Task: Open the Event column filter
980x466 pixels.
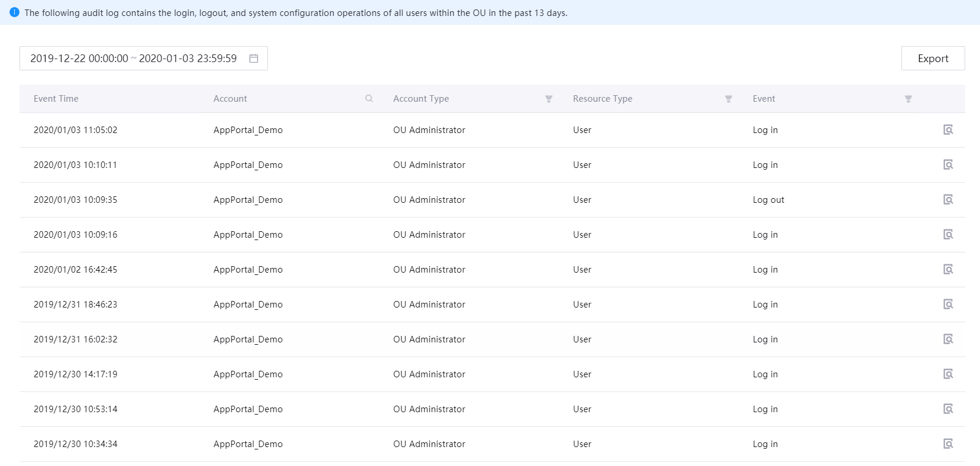Action: [x=908, y=99]
